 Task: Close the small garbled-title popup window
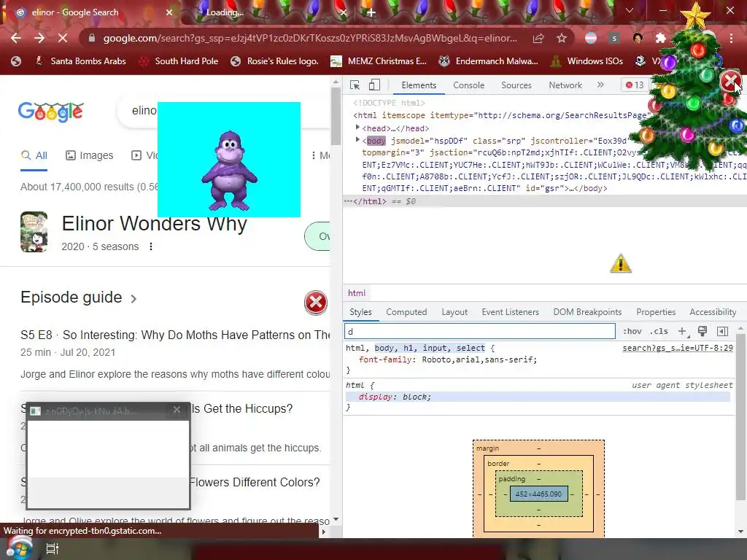pyautogui.click(x=177, y=410)
